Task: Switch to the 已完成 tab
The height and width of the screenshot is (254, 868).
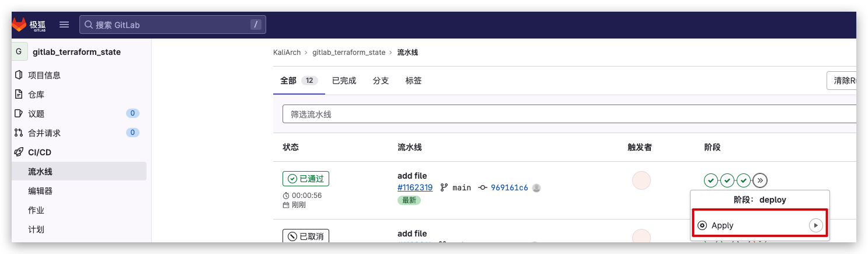Action: coord(344,81)
